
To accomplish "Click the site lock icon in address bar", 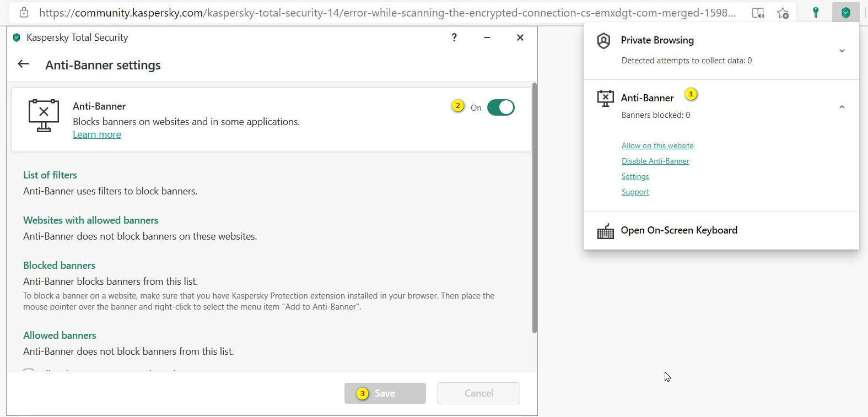I will click(24, 12).
